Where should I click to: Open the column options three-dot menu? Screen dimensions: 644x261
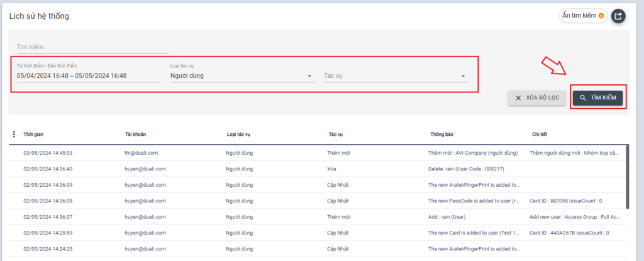click(14, 134)
